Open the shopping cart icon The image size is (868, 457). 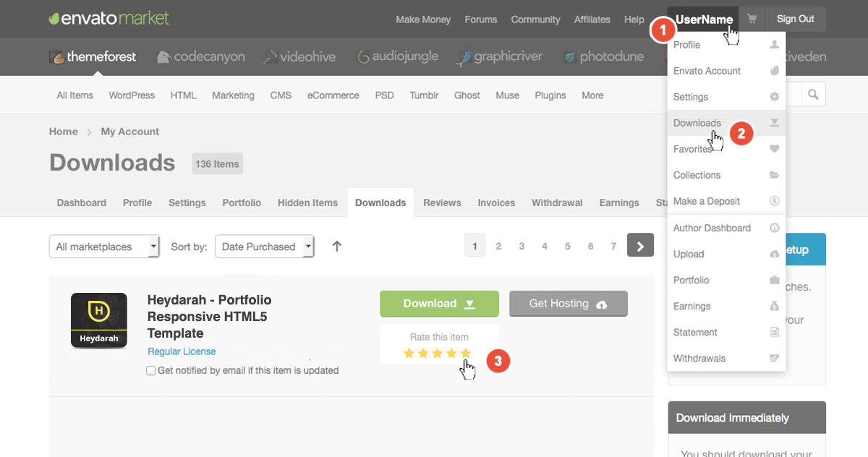point(752,20)
